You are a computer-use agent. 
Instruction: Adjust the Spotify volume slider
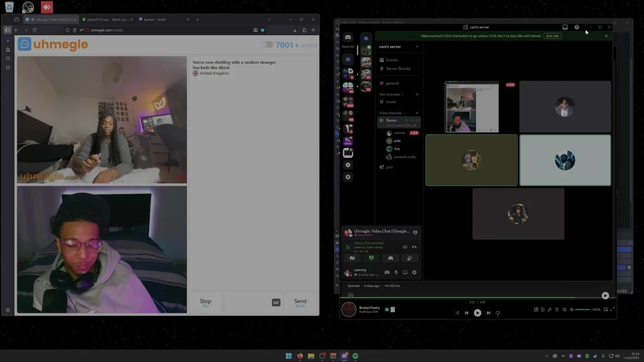point(583,310)
